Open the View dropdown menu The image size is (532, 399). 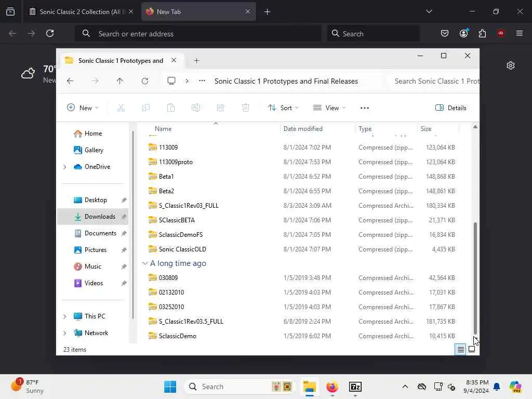tap(329, 108)
